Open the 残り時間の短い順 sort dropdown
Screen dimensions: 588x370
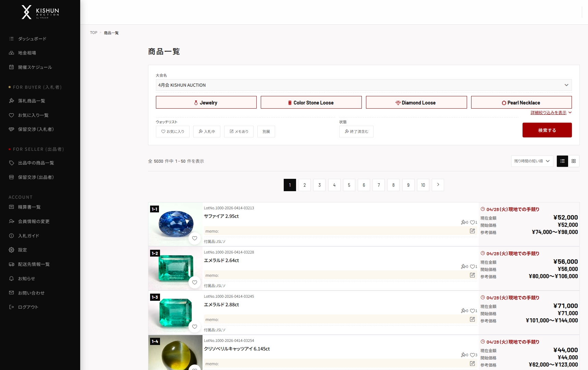(x=532, y=161)
